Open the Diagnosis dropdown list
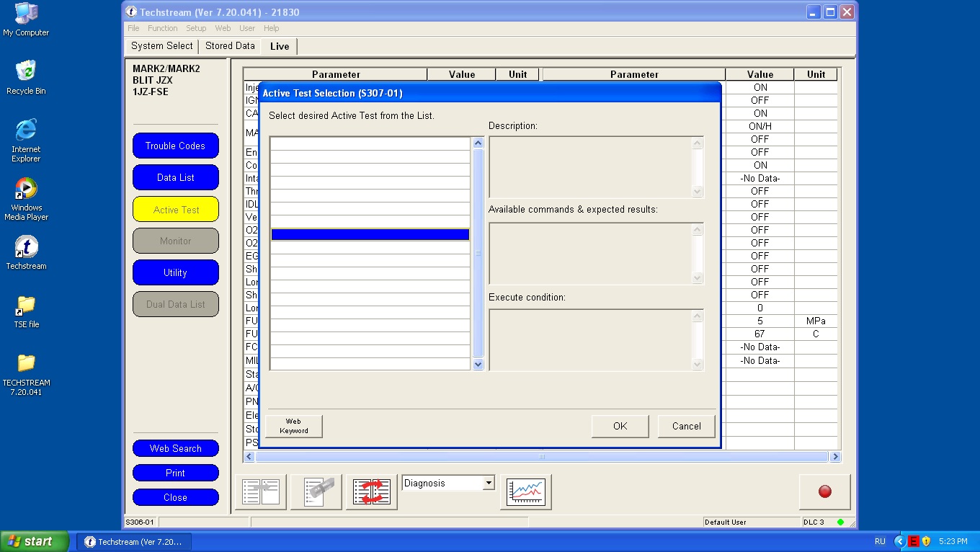Image resolution: width=980 pixels, height=552 pixels. pyautogui.click(x=489, y=483)
